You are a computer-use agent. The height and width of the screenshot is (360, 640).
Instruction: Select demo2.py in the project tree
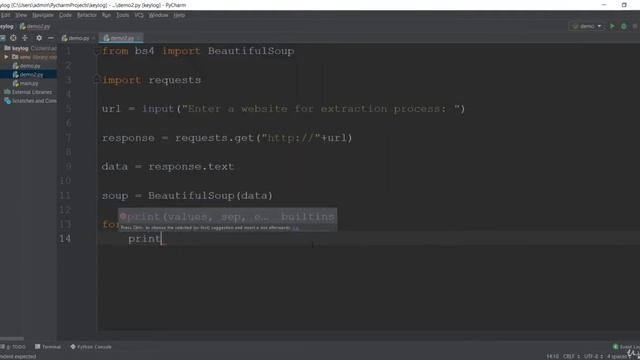click(x=29, y=75)
